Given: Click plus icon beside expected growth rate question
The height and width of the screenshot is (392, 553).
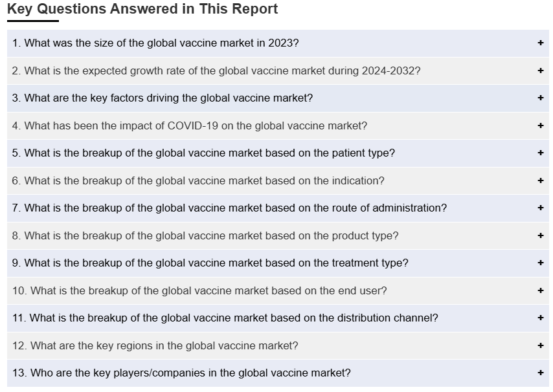Looking at the screenshot, I should (x=541, y=71).
